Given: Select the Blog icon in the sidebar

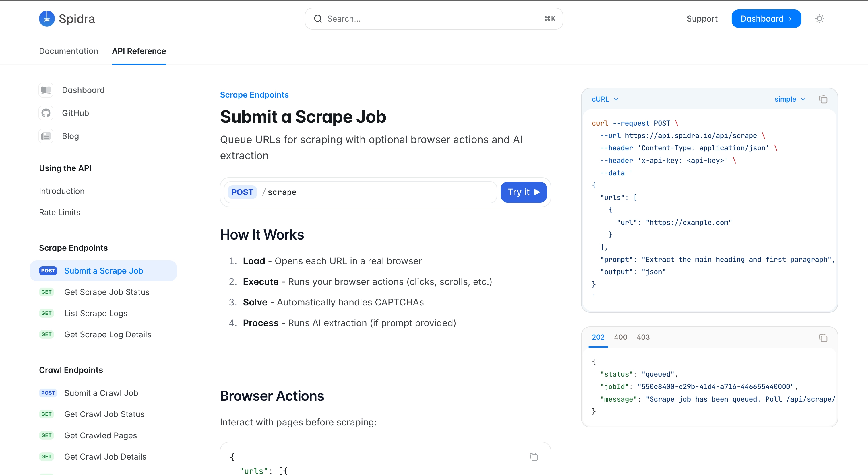Looking at the screenshot, I should pyautogui.click(x=46, y=136).
